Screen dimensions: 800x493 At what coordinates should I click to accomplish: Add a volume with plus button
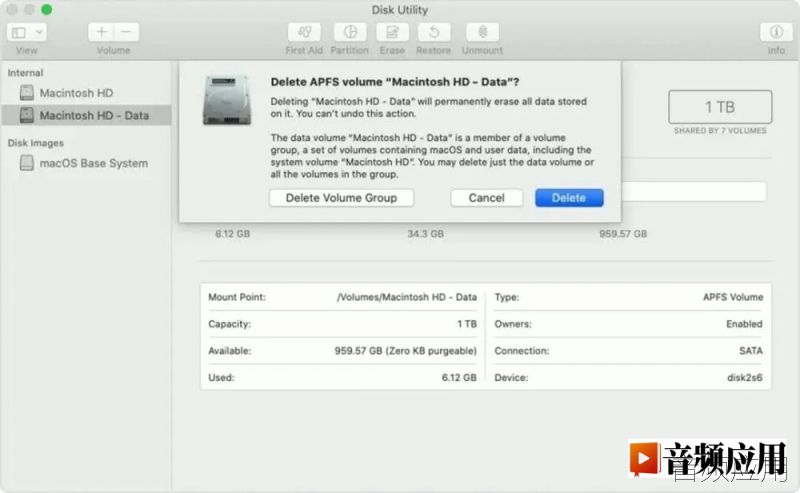point(101,32)
